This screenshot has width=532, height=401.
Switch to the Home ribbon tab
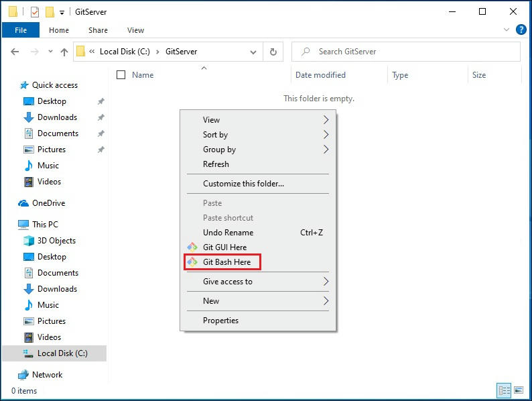[x=59, y=30]
